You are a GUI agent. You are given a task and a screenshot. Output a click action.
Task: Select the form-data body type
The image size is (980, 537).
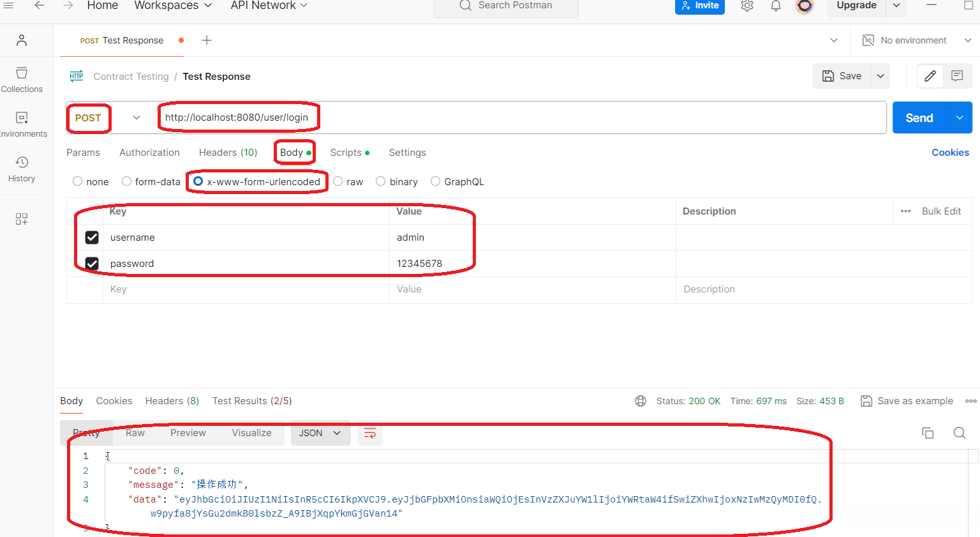[x=126, y=181]
